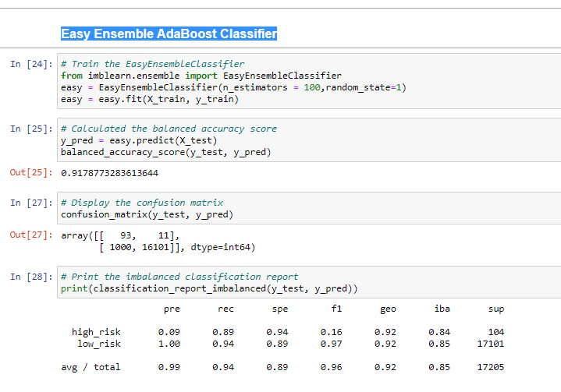Click the Out[25] prompt label

tap(31, 172)
